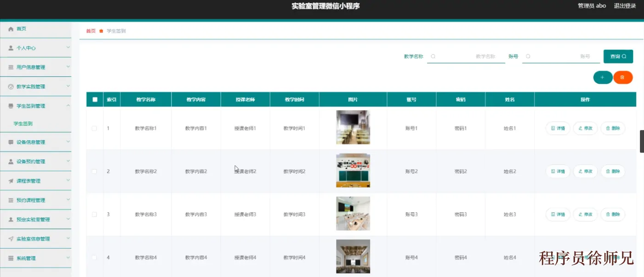
Task: Expand the 课程表管理 chevron
Action: click(x=68, y=181)
